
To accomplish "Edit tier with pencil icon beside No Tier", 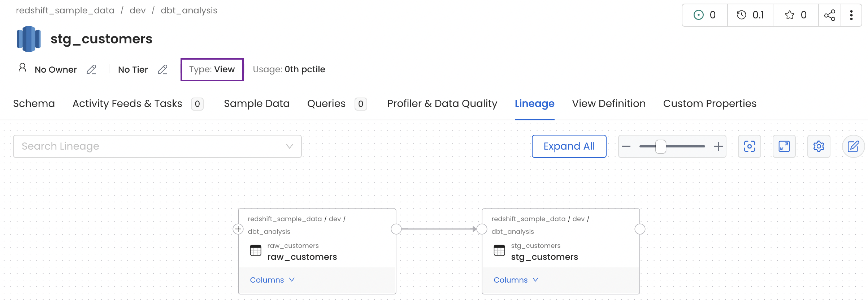I will point(162,69).
